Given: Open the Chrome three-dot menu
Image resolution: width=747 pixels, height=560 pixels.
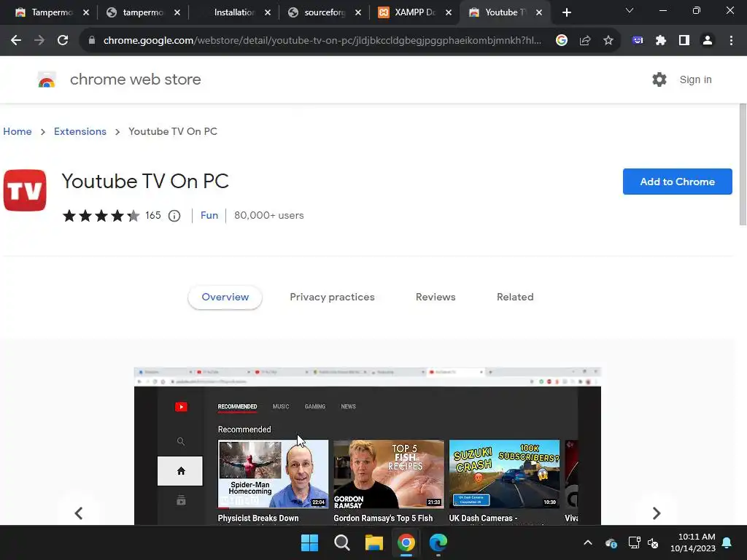Looking at the screenshot, I should click(731, 41).
